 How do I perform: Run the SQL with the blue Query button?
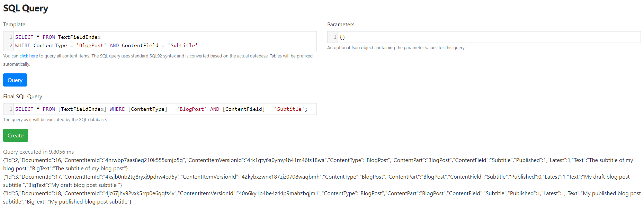[15, 80]
